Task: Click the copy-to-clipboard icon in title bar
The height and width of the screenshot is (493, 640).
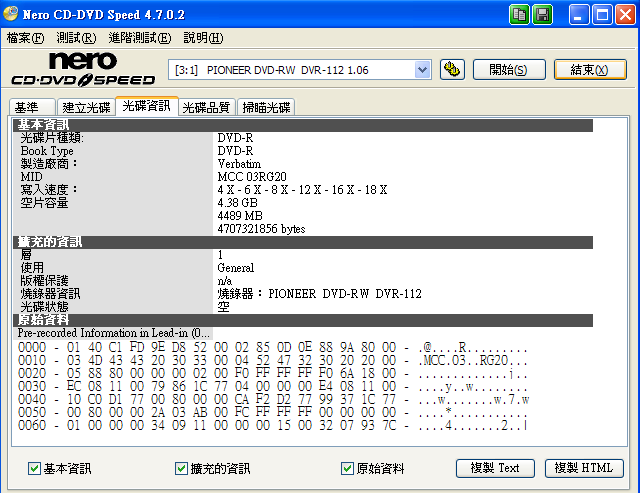Action: pos(519,15)
